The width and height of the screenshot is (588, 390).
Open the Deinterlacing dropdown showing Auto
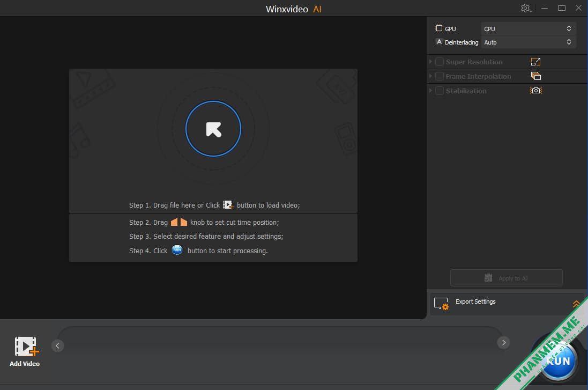click(528, 42)
